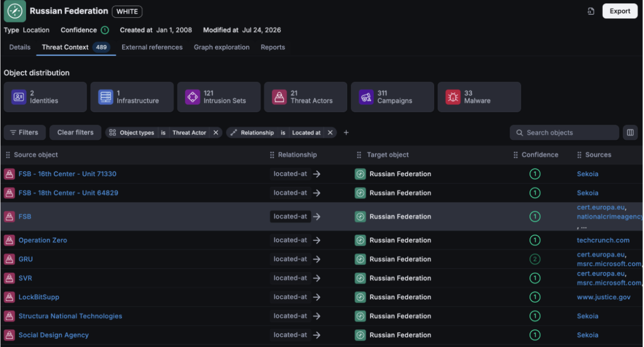Click the Threat Actors red icon
Screen dimensions: 644x347
coord(279,97)
